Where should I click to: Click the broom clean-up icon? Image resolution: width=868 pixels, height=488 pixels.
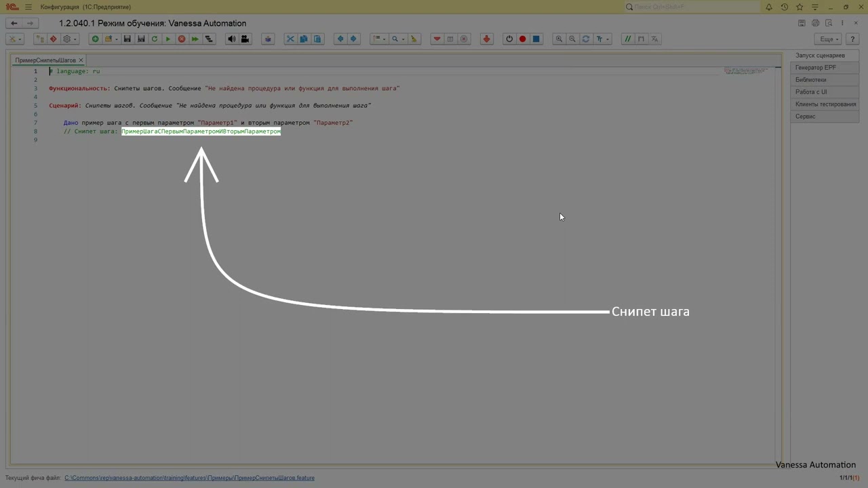[x=414, y=39]
